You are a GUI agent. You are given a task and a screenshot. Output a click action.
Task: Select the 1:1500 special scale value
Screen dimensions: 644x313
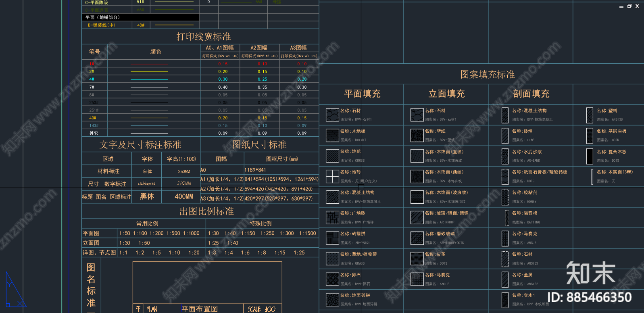[x=307, y=234]
